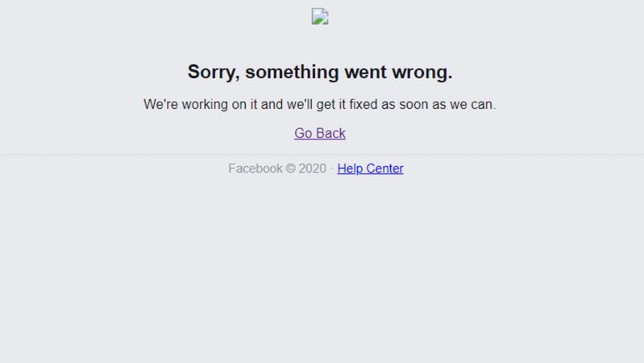Click the word "Facebook" in the footer
The width and height of the screenshot is (644, 363).
[x=256, y=169]
